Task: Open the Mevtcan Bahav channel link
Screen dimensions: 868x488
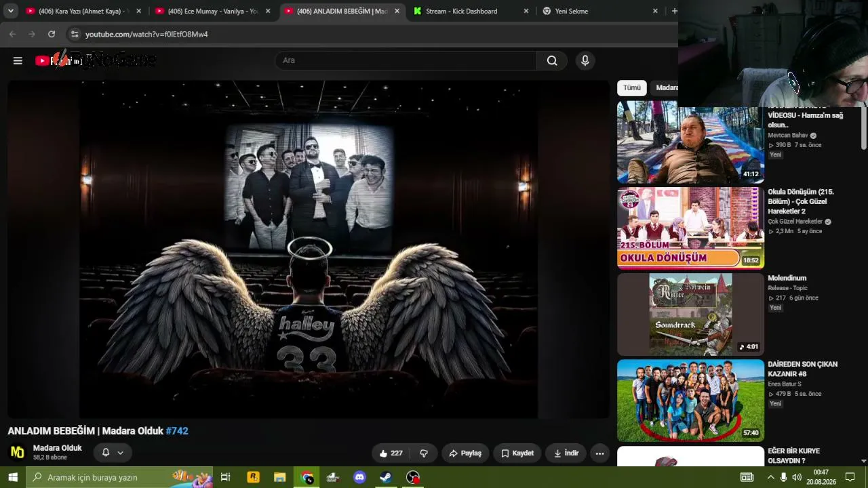Action: tap(788, 136)
